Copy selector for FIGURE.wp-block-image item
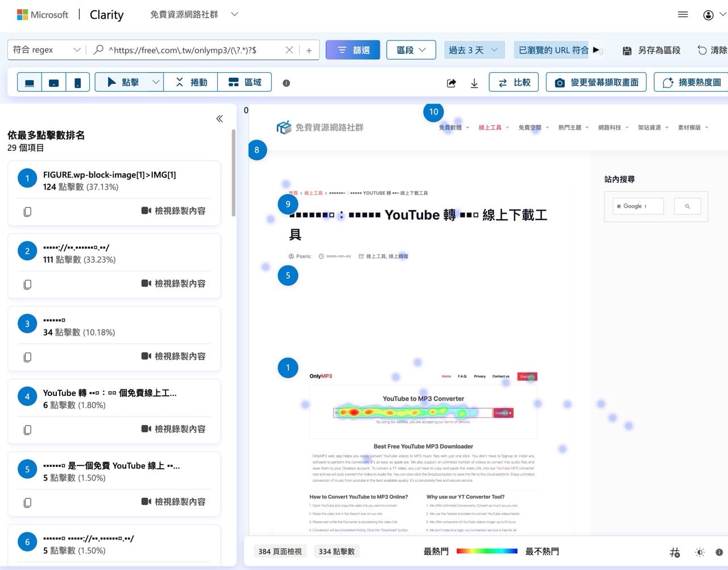The width and height of the screenshot is (728, 570). coord(27,212)
